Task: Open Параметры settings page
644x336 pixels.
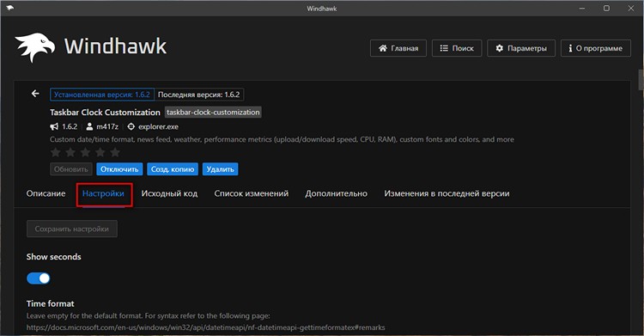Action: [x=521, y=48]
